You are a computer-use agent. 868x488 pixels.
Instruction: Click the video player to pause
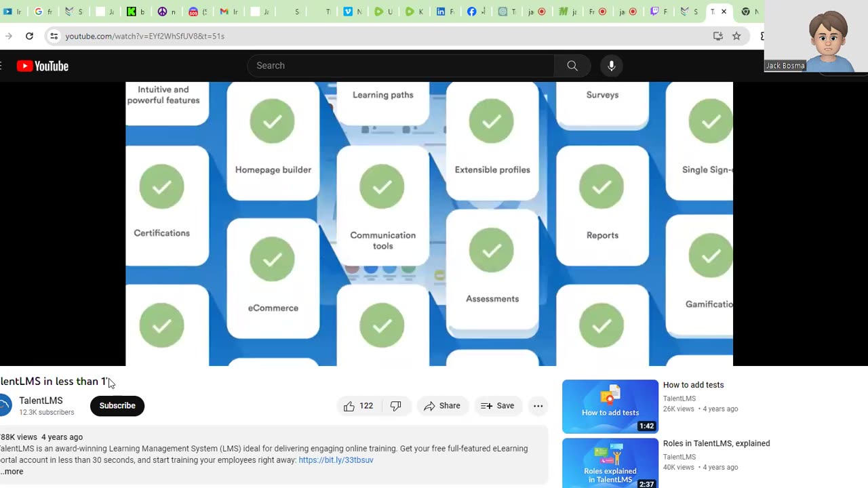point(429,224)
